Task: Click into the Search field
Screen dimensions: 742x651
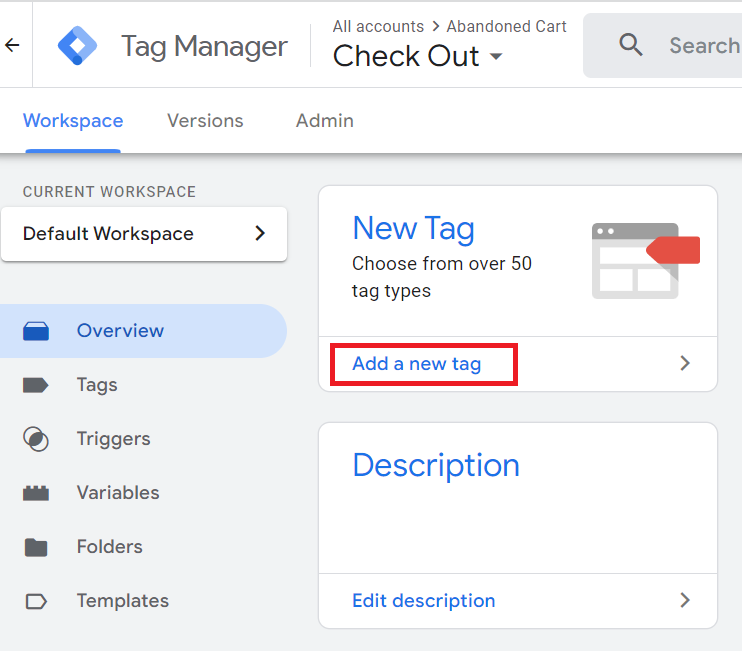Action: coord(662,45)
